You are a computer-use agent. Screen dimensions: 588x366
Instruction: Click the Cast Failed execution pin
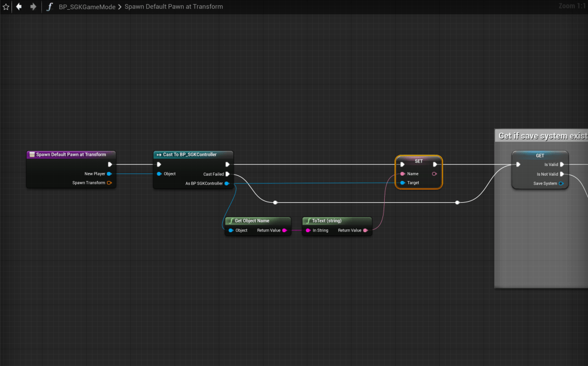coord(228,174)
